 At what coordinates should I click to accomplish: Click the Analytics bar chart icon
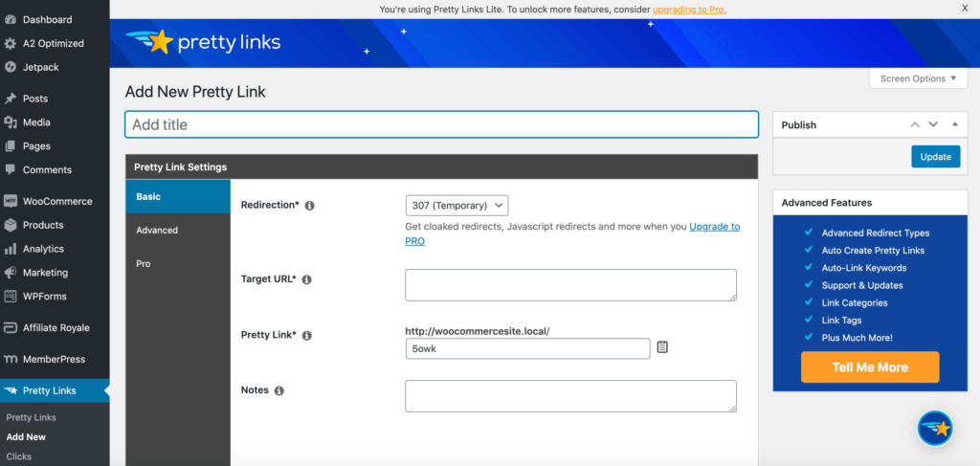tap(10, 249)
